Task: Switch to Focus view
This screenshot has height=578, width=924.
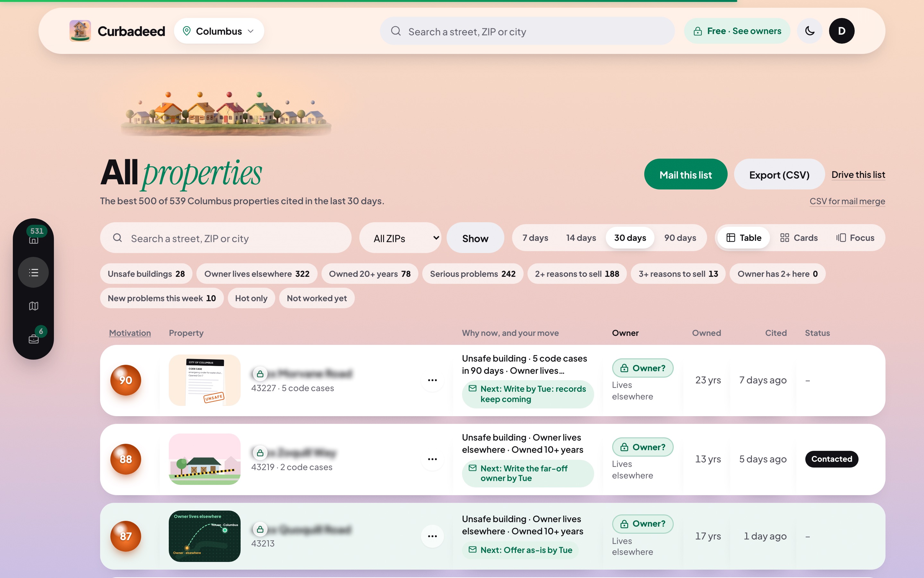Action: [x=855, y=238]
